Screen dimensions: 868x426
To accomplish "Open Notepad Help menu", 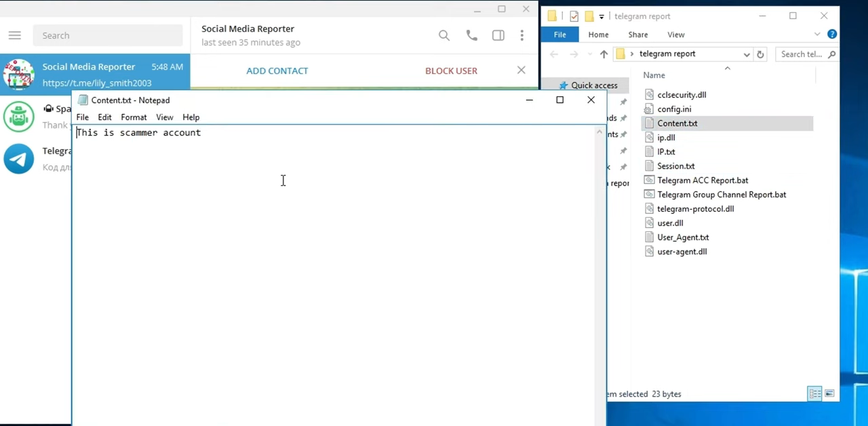I will click(x=191, y=117).
